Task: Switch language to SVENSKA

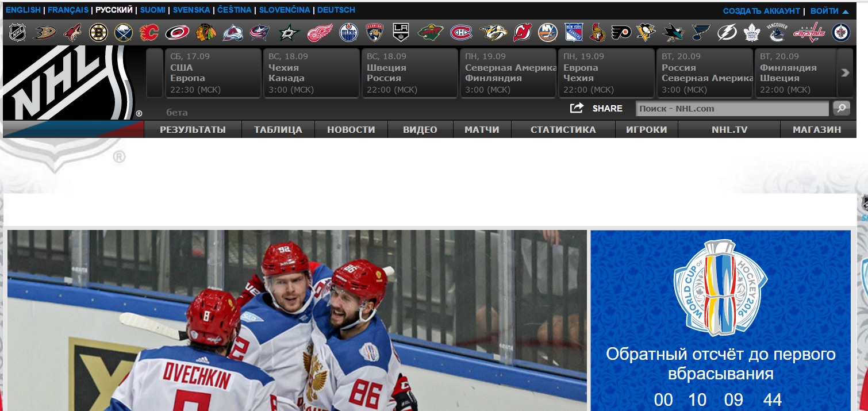Action: [x=191, y=10]
